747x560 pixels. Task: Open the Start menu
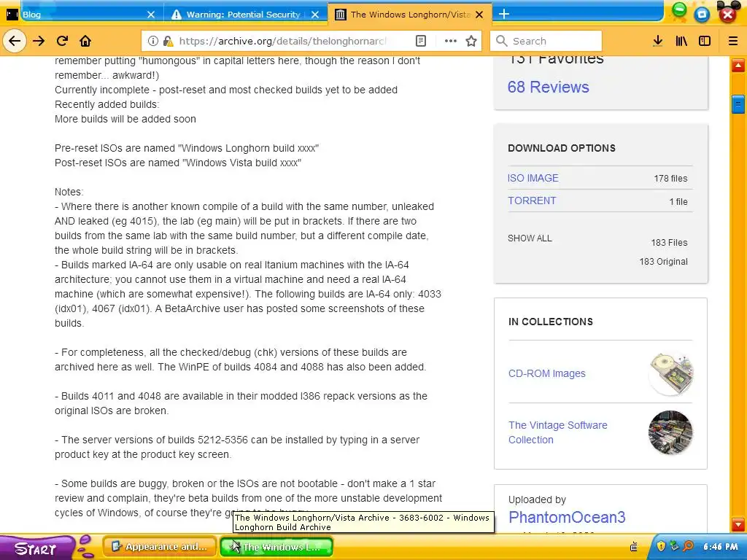[x=36, y=548]
